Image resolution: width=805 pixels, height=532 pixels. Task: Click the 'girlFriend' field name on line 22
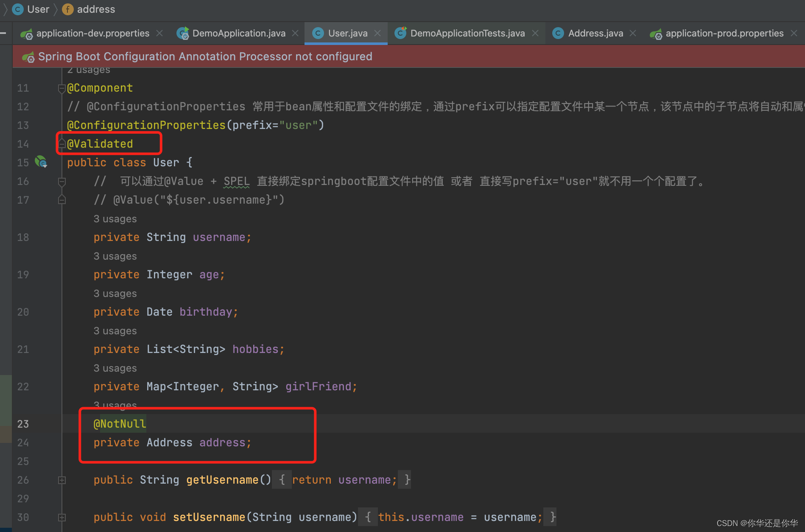(319, 386)
